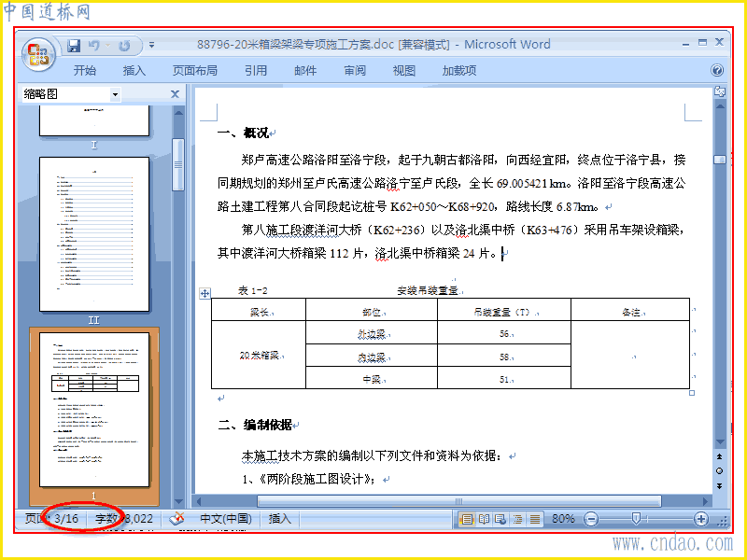
Task: Click the table move handle
Action: [x=204, y=293]
